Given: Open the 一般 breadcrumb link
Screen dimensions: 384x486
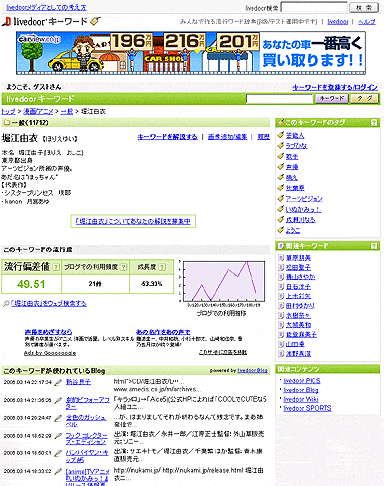Looking at the screenshot, I should (x=67, y=111).
